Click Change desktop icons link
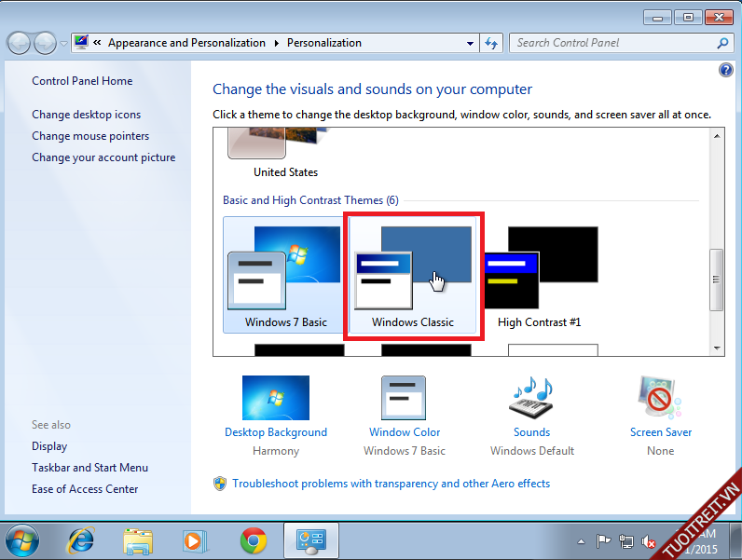742x560 pixels. pyautogui.click(x=87, y=115)
